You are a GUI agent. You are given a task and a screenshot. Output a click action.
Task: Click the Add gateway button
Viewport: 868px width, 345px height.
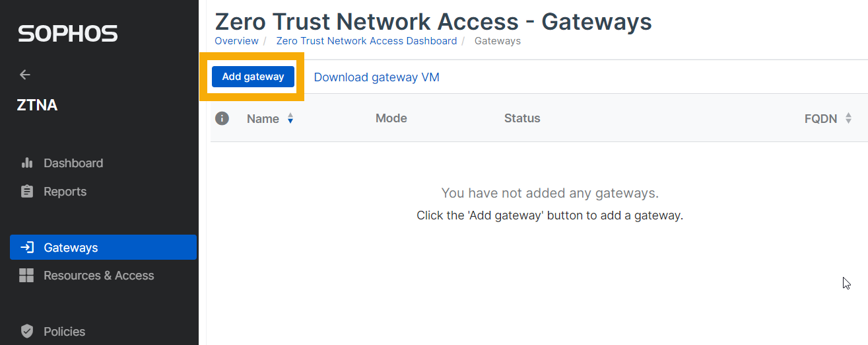coord(253,77)
